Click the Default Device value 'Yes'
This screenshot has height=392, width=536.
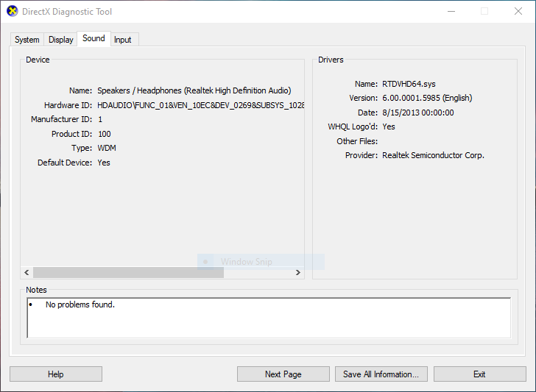point(104,163)
